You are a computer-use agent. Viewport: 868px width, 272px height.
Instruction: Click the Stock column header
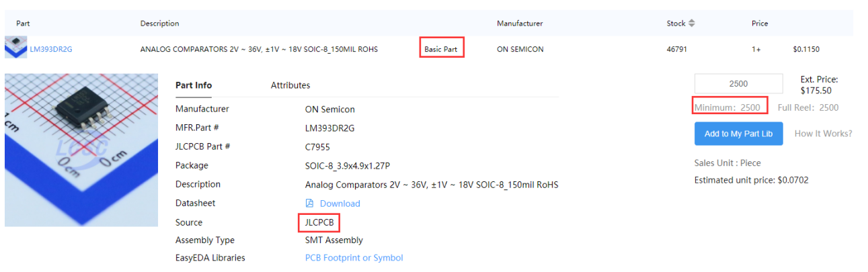click(676, 24)
